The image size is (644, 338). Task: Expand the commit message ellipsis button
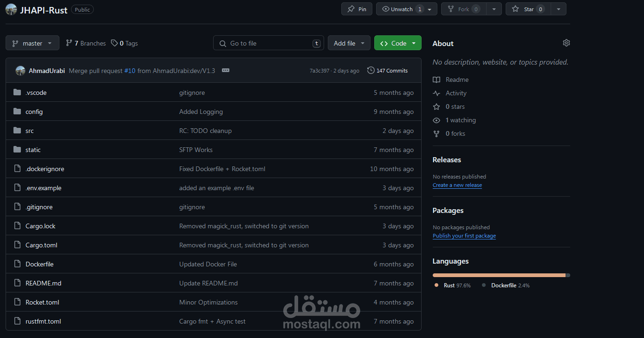pos(226,70)
